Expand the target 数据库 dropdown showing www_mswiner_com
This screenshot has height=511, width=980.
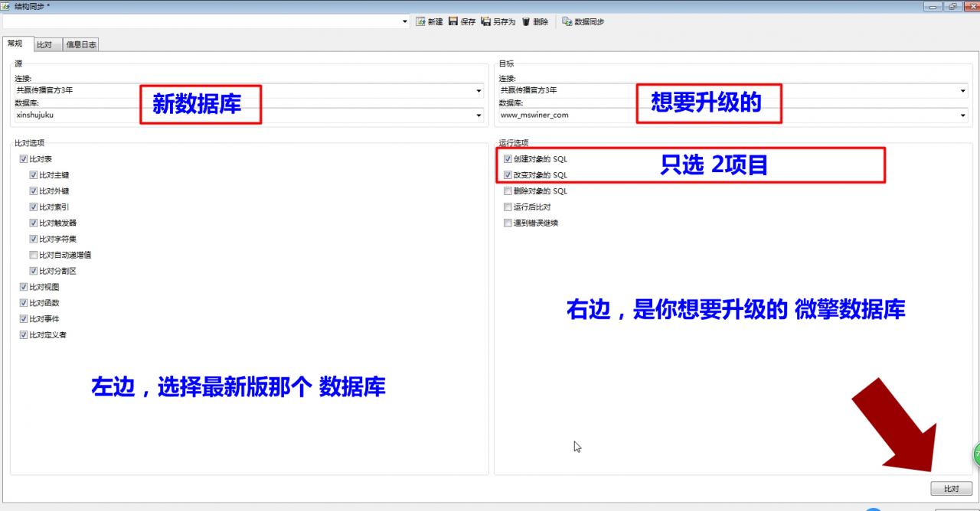963,116
